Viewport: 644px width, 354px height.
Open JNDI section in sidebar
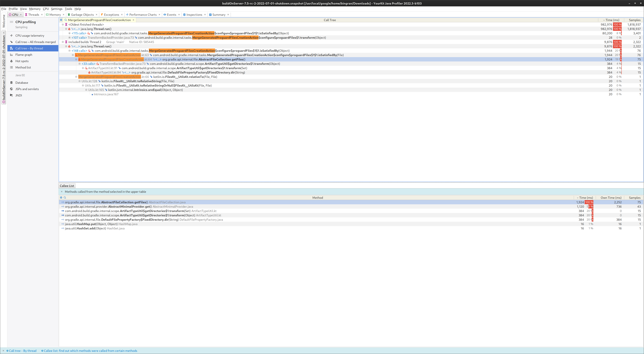click(x=18, y=95)
